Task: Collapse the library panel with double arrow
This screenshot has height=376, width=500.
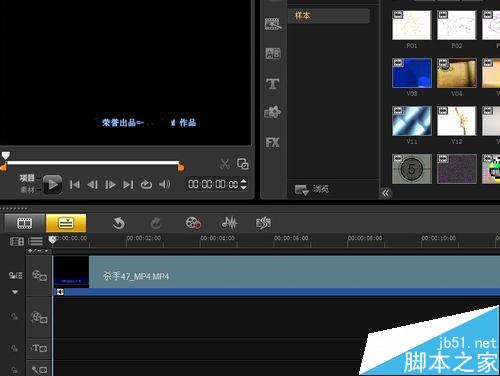Action: pyautogui.click(x=386, y=193)
